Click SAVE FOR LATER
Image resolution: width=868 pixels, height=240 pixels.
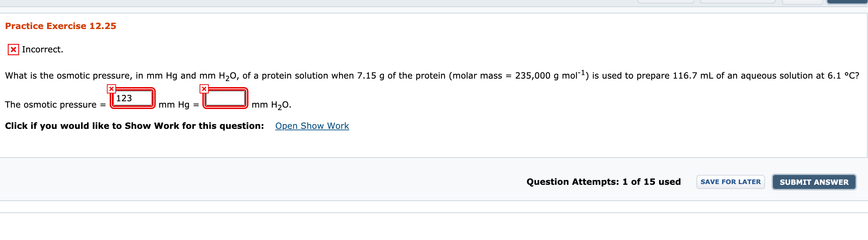click(x=730, y=182)
